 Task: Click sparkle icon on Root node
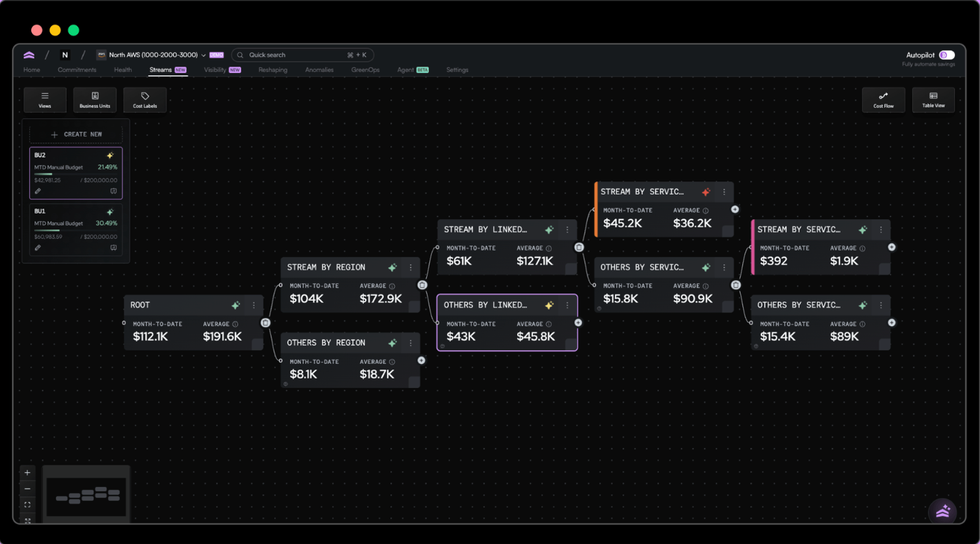coord(236,305)
